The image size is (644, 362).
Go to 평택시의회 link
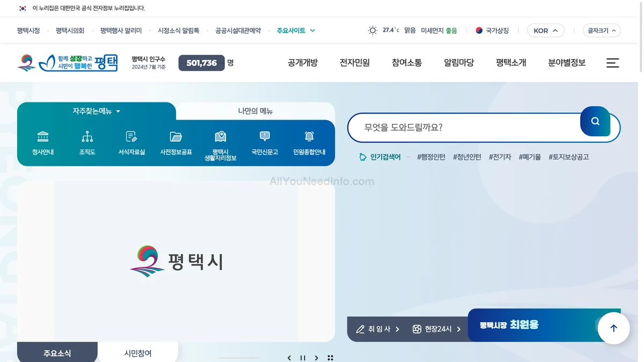coord(70,31)
